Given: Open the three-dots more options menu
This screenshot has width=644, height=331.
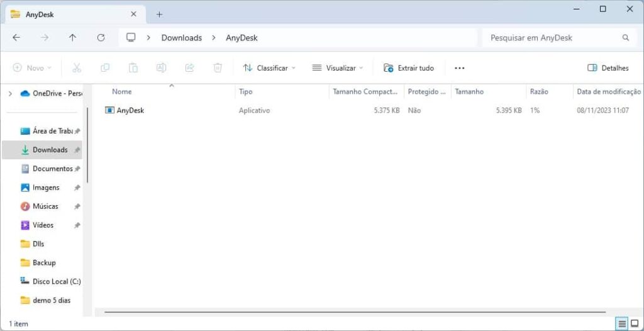Looking at the screenshot, I should point(459,68).
